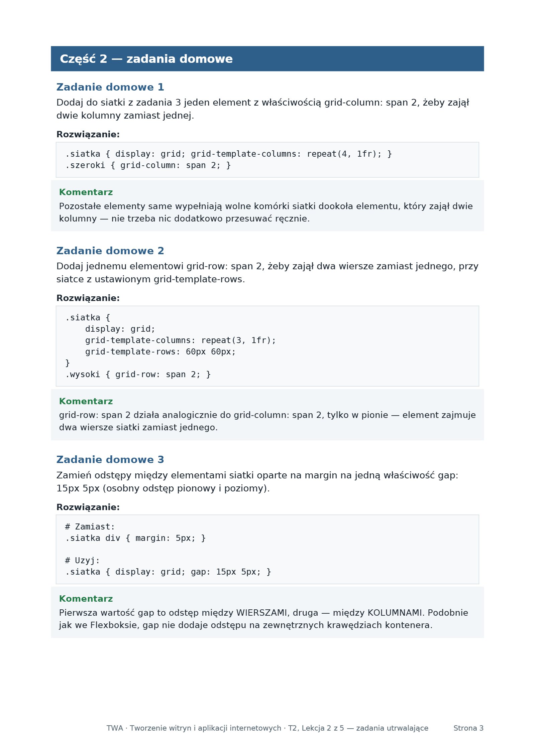Click the 'Komentarz' label under Zadanie domowe 1
This screenshot has height=756, width=535.
[x=86, y=192]
